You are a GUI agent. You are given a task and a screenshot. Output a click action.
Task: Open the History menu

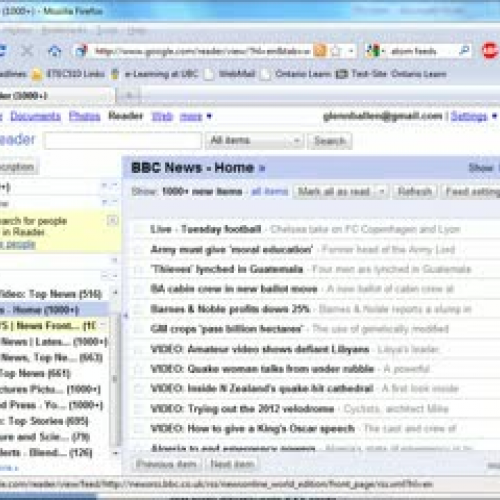point(18,31)
